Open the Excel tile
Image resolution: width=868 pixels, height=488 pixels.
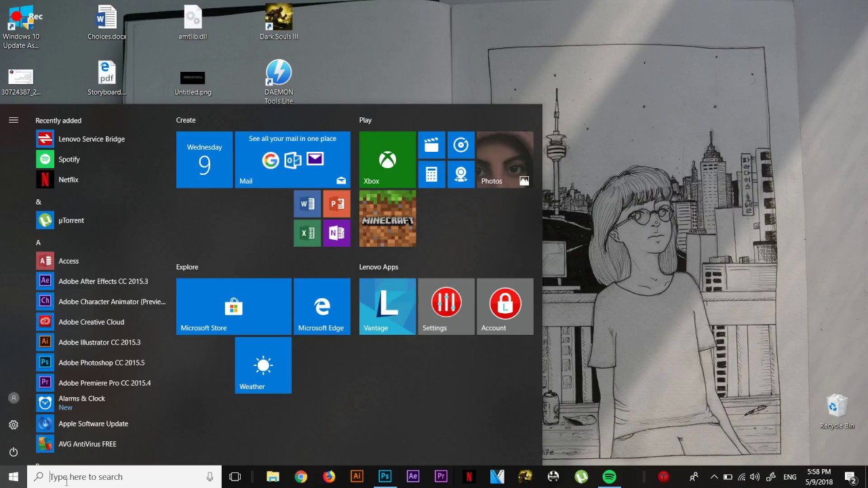click(x=307, y=233)
